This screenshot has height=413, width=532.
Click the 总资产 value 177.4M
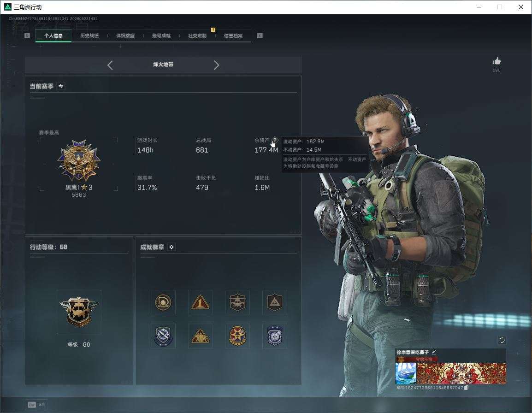(266, 150)
